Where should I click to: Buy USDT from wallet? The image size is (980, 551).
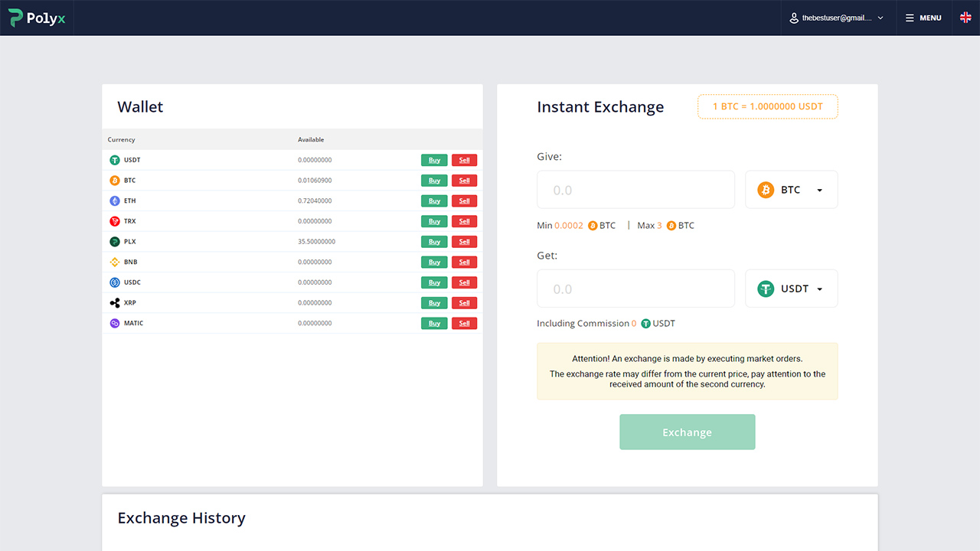pyautogui.click(x=434, y=160)
